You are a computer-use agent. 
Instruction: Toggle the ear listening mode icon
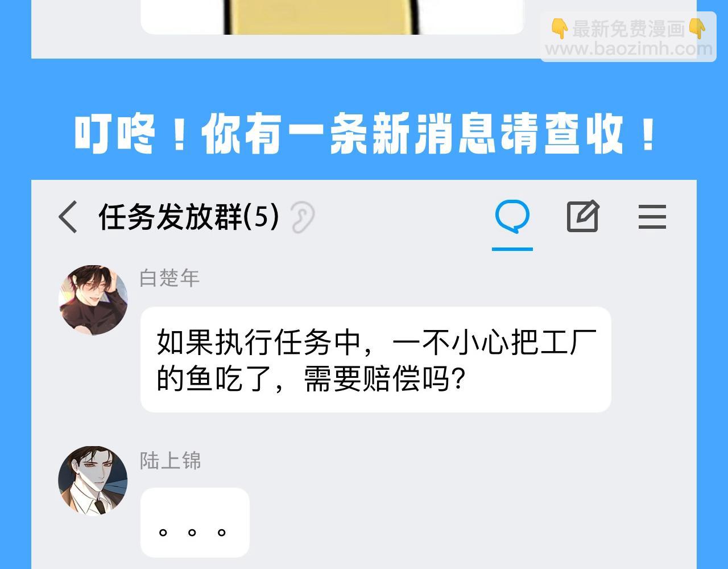(x=303, y=217)
